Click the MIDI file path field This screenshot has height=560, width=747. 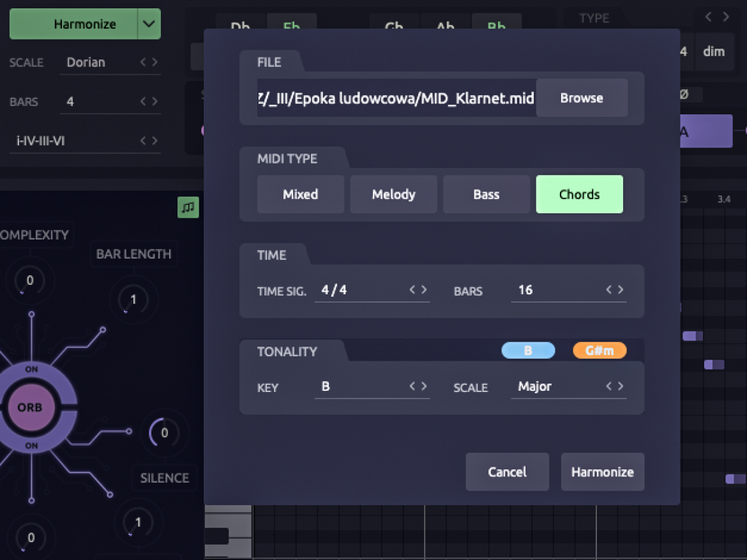[x=396, y=98]
